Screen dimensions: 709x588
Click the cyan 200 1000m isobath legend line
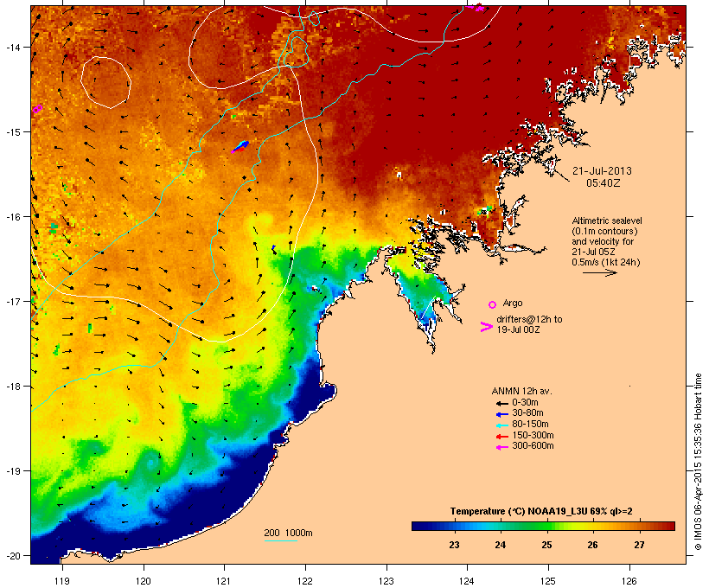(x=280, y=540)
